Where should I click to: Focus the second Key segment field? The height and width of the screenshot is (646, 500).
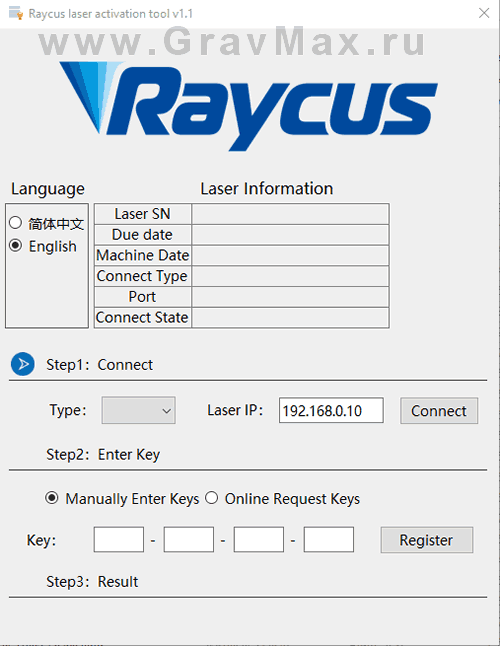pyautogui.click(x=189, y=539)
